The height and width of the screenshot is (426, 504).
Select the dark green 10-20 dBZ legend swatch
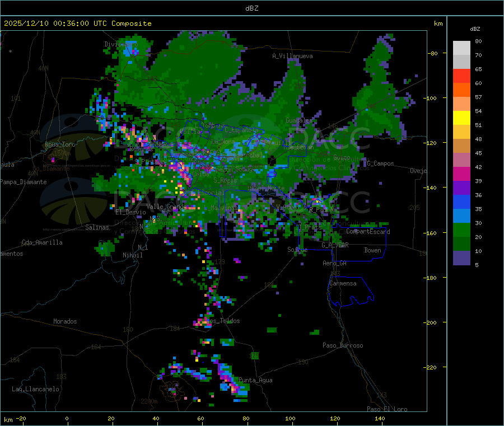coord(461,244)
